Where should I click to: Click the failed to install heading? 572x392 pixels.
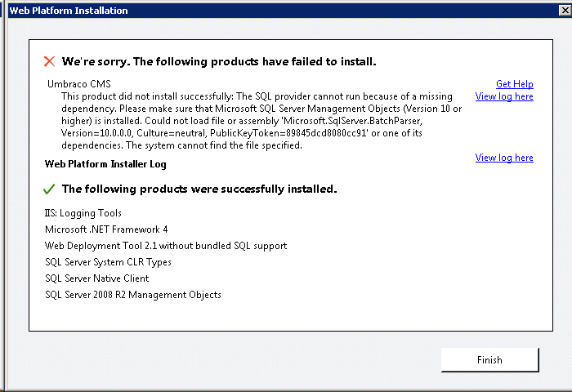tap(219, 61)
